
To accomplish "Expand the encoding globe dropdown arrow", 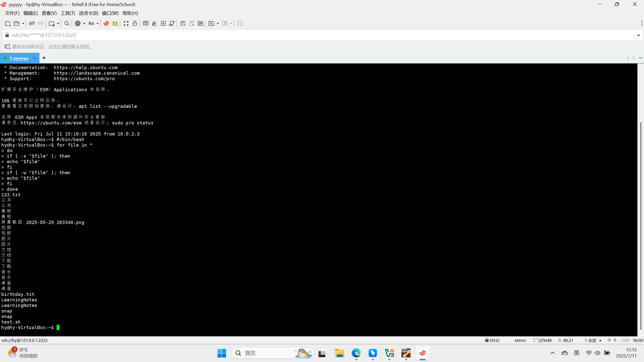I will (x=84, y=23).
